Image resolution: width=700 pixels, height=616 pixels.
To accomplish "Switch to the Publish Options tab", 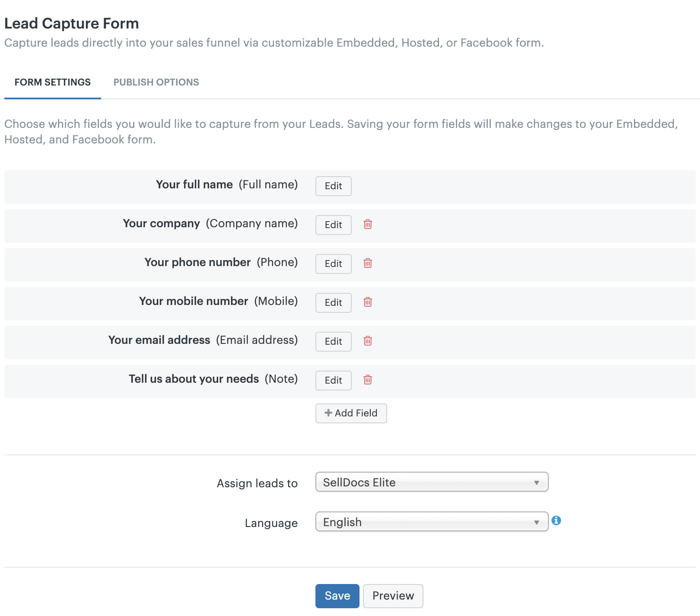I will pyautogui.click(x=156, y=82).
